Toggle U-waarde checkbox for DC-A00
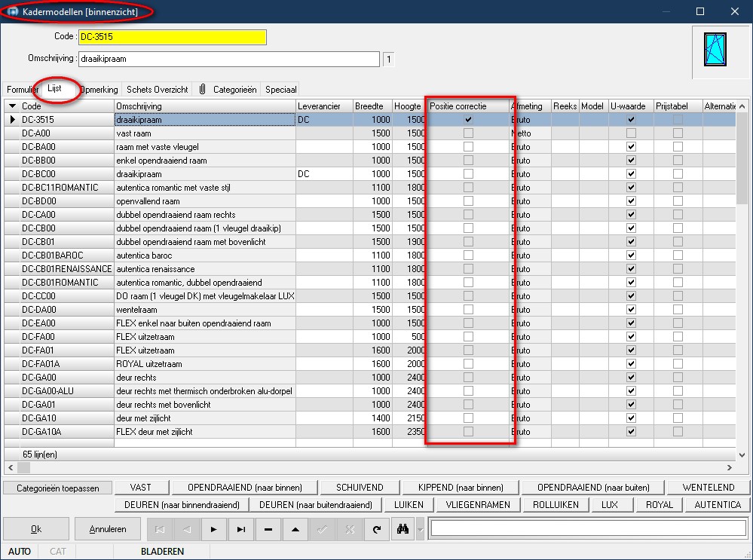753x560 pixels. click(631, 133)
